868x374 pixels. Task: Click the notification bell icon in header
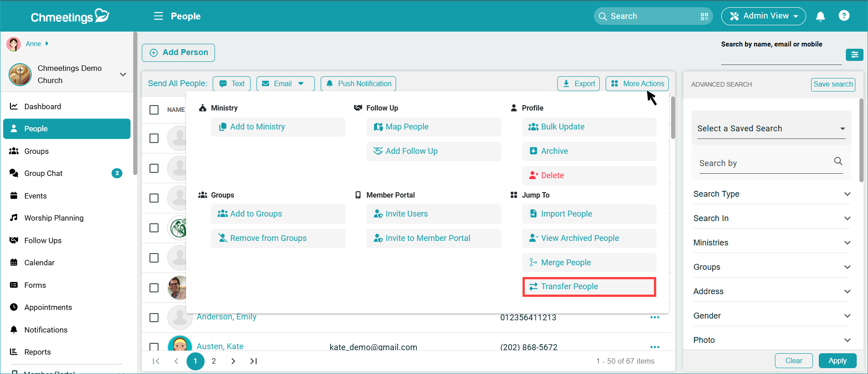[820, 16]
